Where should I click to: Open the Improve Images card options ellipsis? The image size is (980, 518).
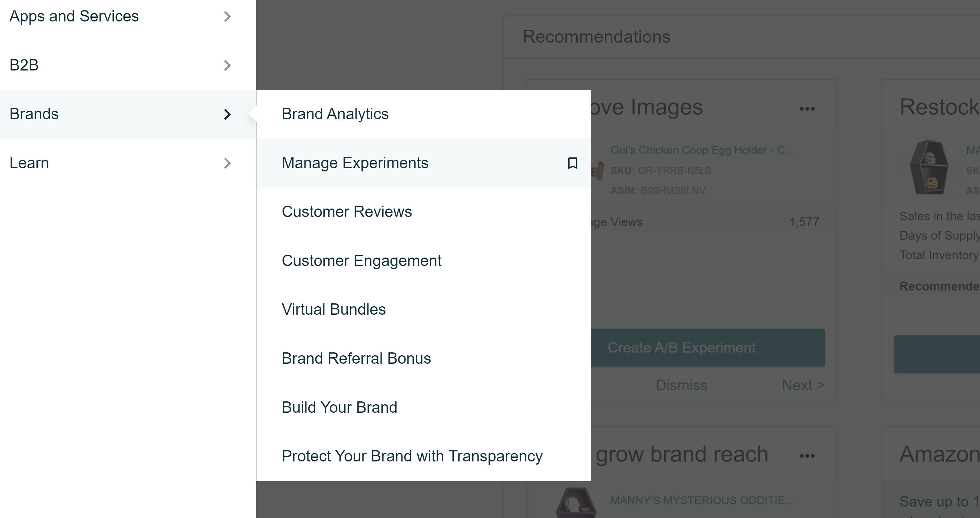(x=807, y=109)
